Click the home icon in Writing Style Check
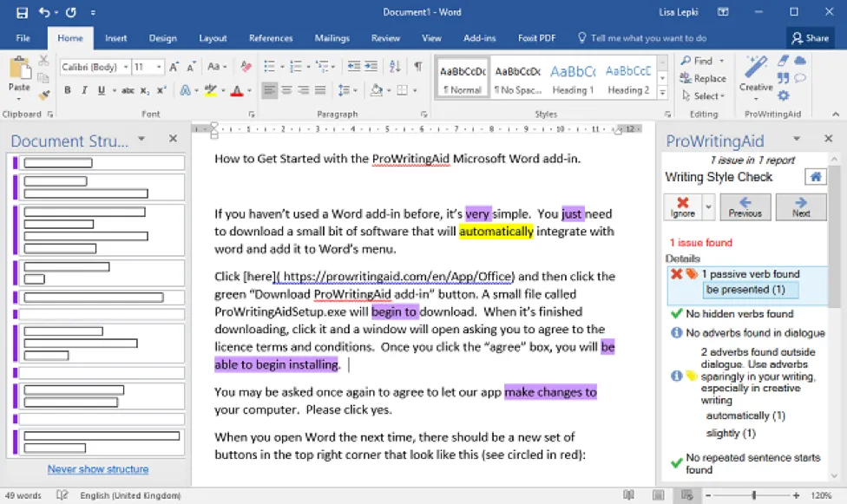 (x=814, y=176)
